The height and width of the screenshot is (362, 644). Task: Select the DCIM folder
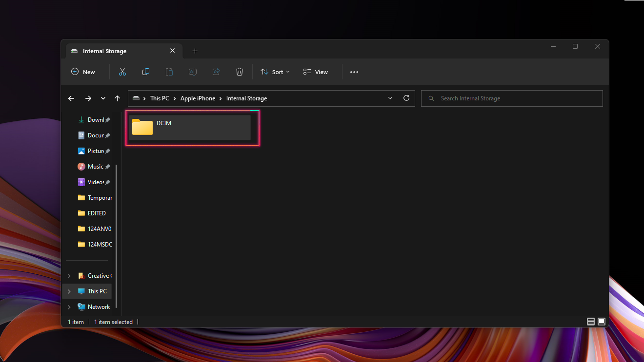tap(189, 127)
